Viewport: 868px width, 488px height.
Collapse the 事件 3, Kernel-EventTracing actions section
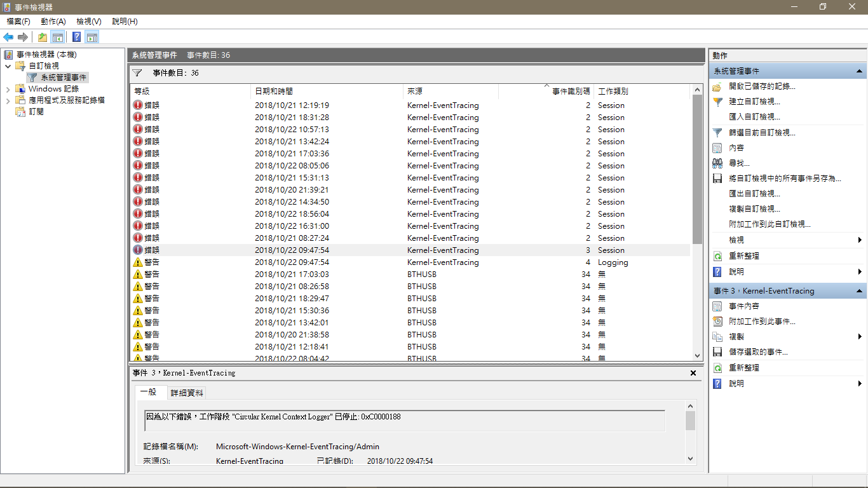pyautogui.click(x=859, y=291)
